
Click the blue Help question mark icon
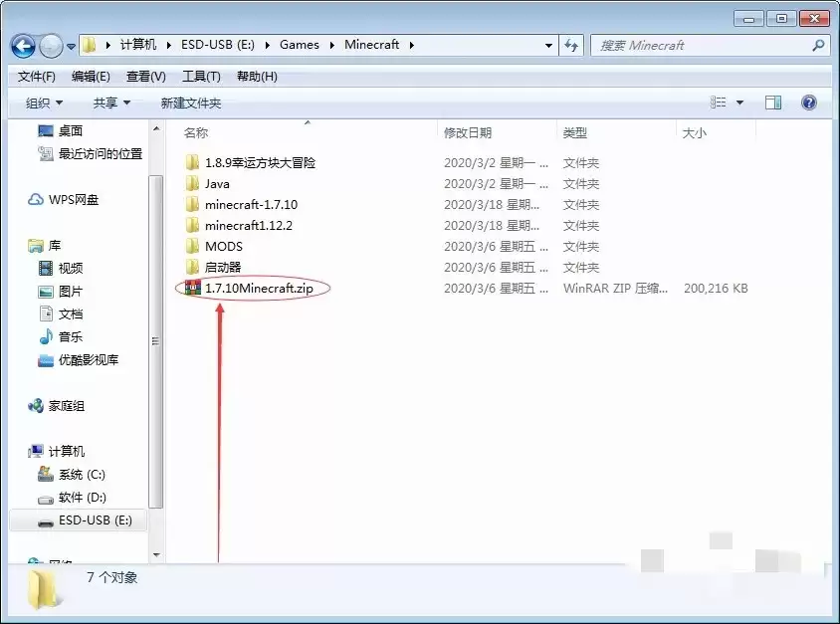tap(809, 102)
